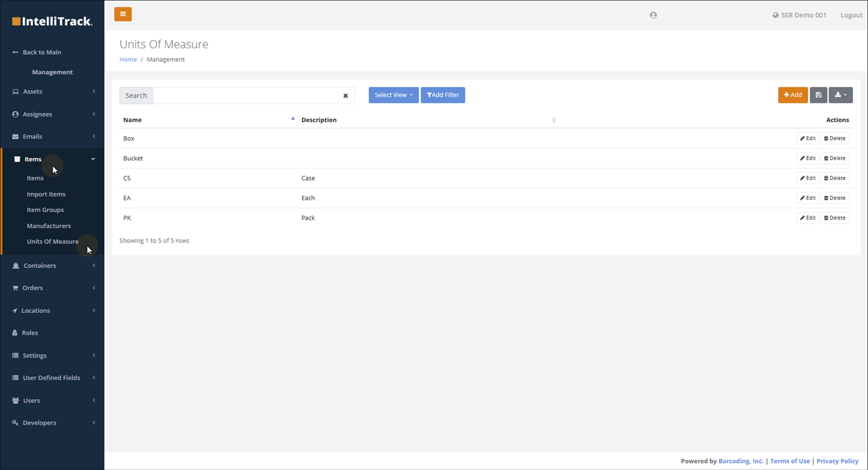
Task: Edit the EA Each row
Action: coord(808,198)
